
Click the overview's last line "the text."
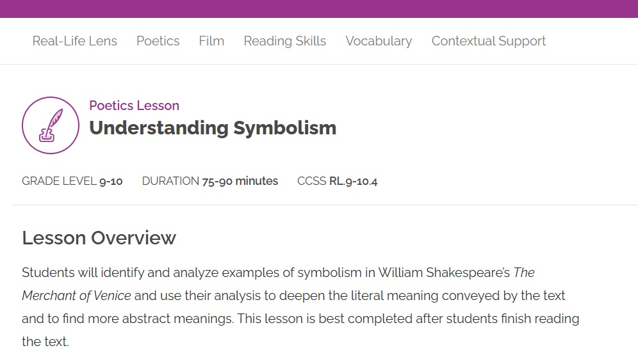(45, 342)
